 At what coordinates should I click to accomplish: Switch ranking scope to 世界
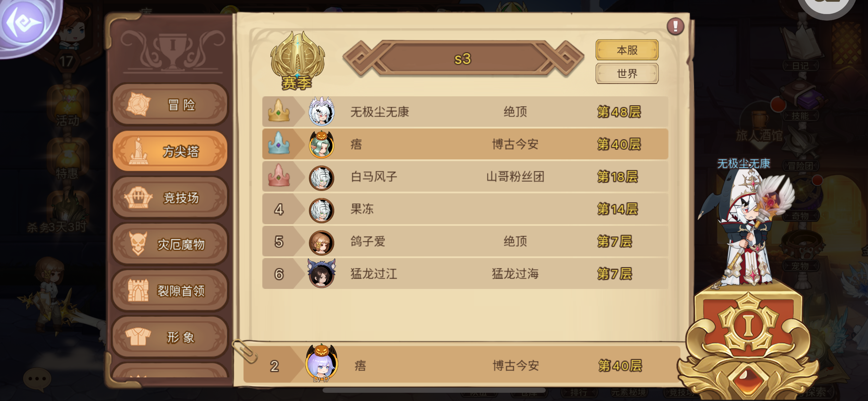point(627,73)
